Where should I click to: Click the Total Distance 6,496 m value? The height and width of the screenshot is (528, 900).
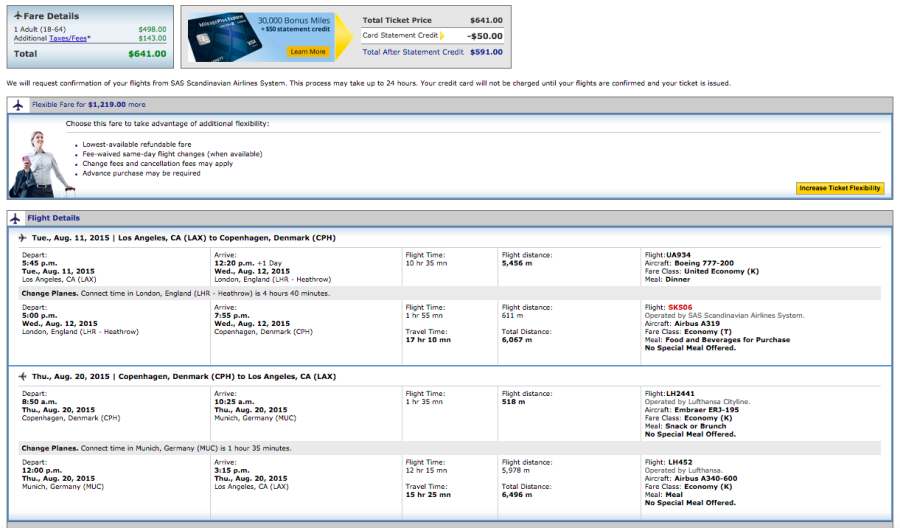[517, 494]
